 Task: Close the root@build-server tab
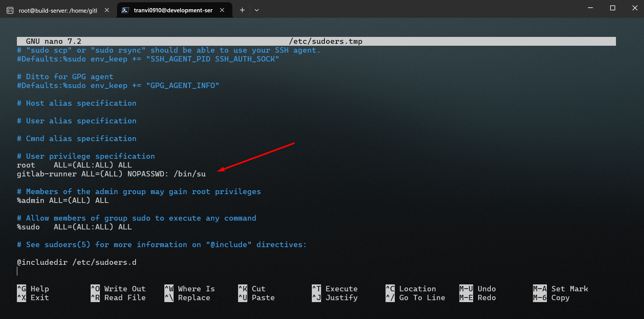point(107,10)
